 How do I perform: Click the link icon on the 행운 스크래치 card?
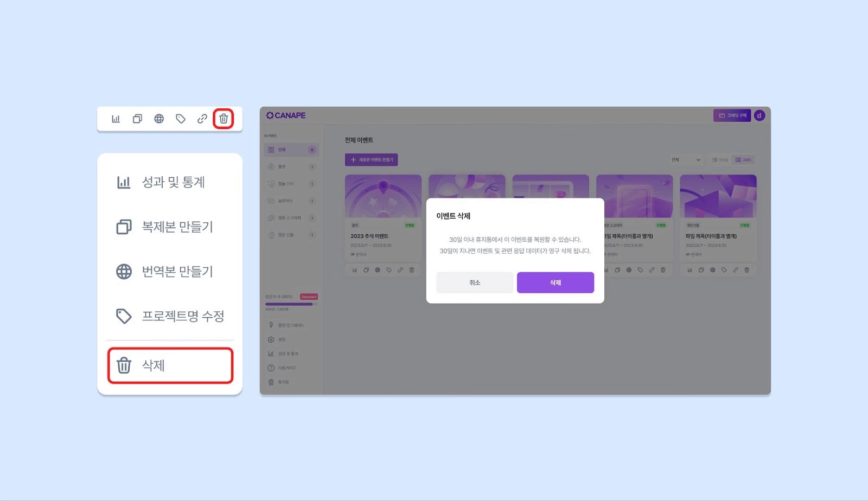click(x=652, y=270)
